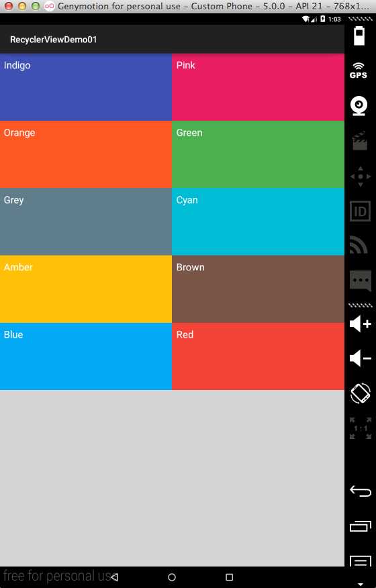
Task: Click the volume down speaker button
Action: click(x=361, y=358)
